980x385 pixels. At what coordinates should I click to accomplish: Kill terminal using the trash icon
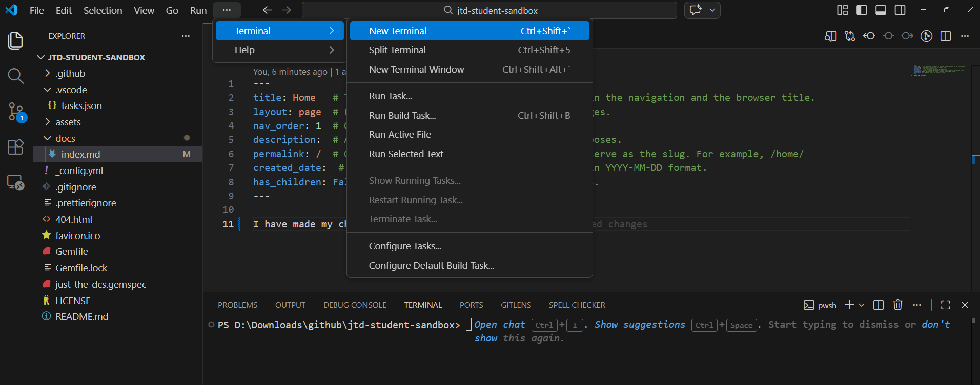(897, 305)
